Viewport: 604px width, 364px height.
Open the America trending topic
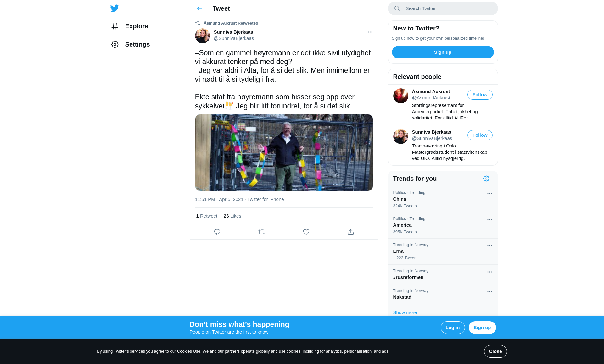pyautogui.click(x=443, y=225)
